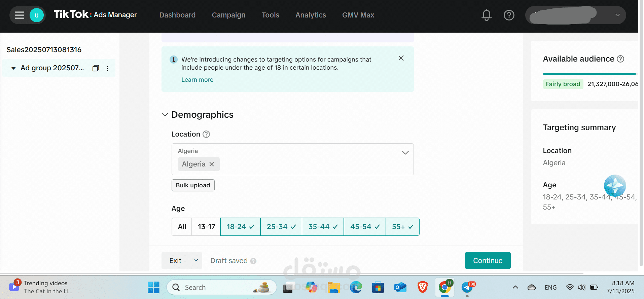
Task: Click the Continue button
Action: [488, 261]
